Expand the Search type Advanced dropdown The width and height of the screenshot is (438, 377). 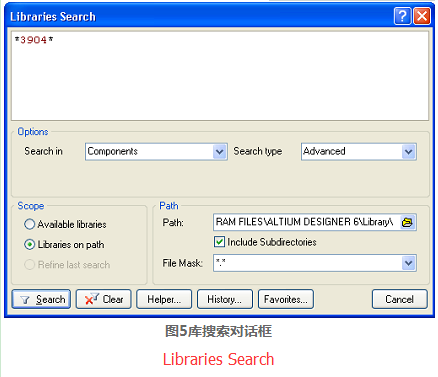click(x=408, y=152)
